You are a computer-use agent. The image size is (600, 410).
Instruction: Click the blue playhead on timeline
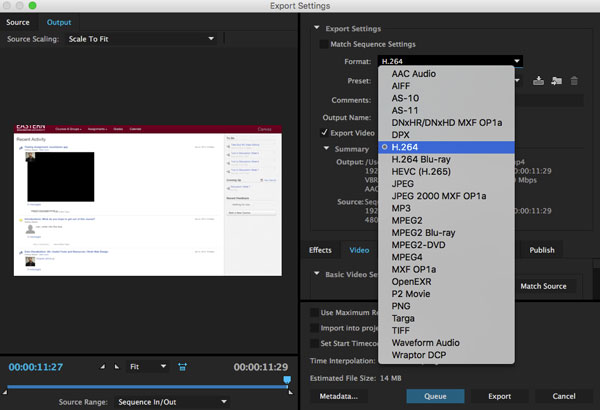pyautogui.click(x=287, y=380)
